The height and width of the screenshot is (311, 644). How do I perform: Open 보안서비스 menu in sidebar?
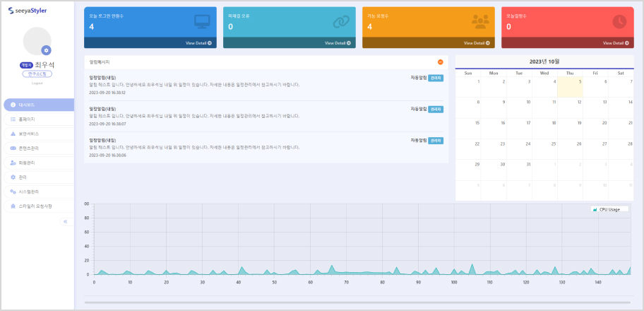pos(39,134)
